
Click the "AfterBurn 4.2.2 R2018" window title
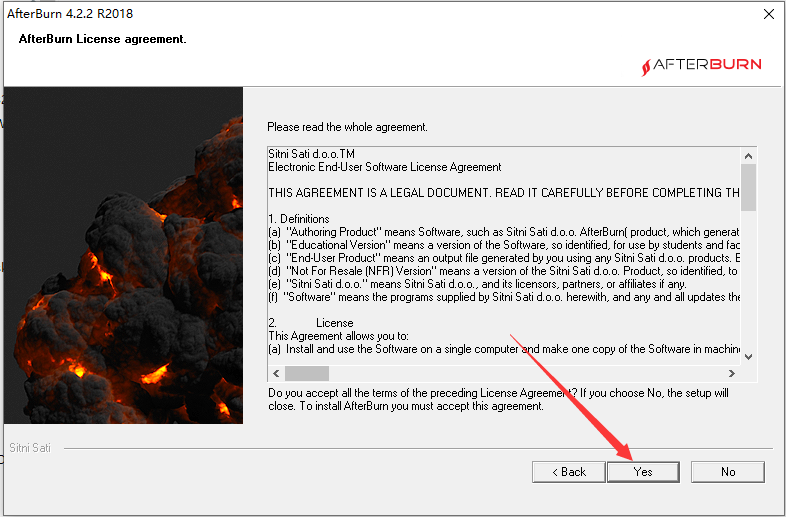(x=70, y=14)
